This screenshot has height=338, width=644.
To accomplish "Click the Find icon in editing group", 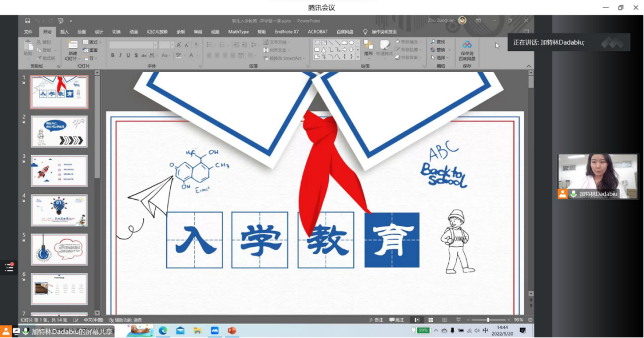I will (438, 42).
